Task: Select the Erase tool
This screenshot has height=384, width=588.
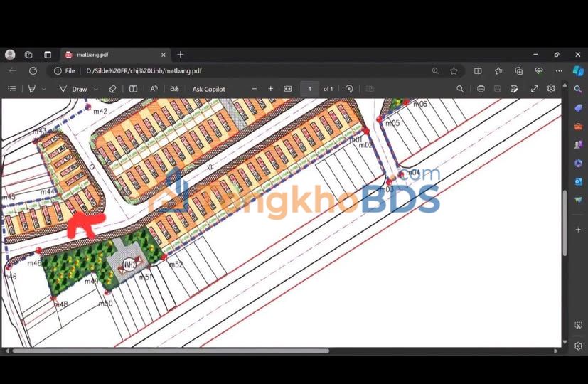Action: (x=112, y=89)
